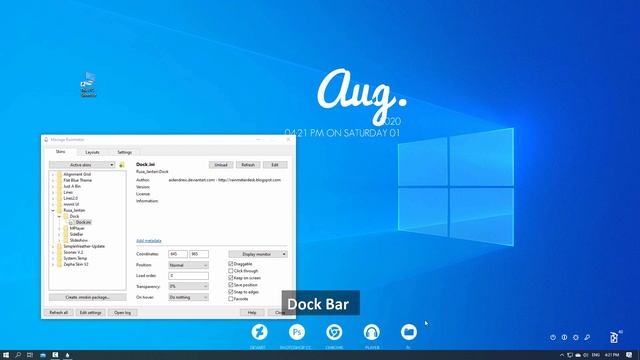Click the Edit button for Dock.ini
Image resolution: width=640 pixels, height=360 pixels.
click(275, 165)
